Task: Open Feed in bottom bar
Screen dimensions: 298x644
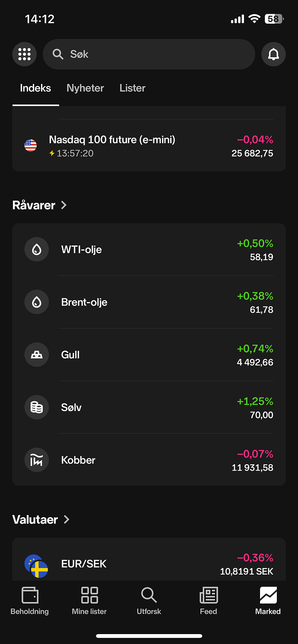Action: pyautogui.click(x=209, y=600)
